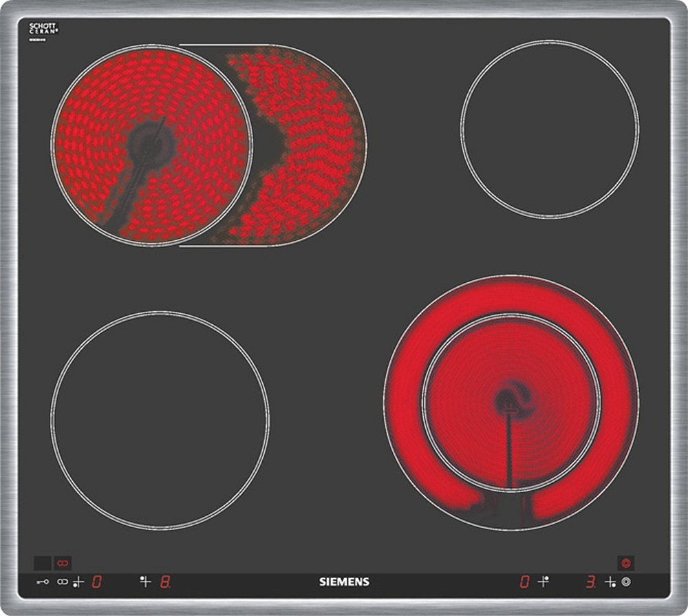Touch the unlit rear-right cooking zone
The height and width of the screenshot is (616, 688).
point(549,129)
